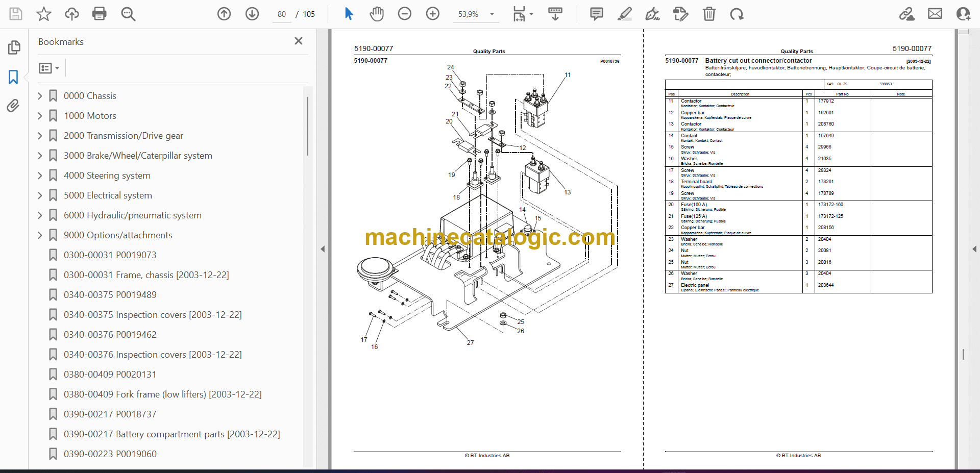Open fit page options tool
The height and width of the screenshot is (473, 980).
click(519, 14)
